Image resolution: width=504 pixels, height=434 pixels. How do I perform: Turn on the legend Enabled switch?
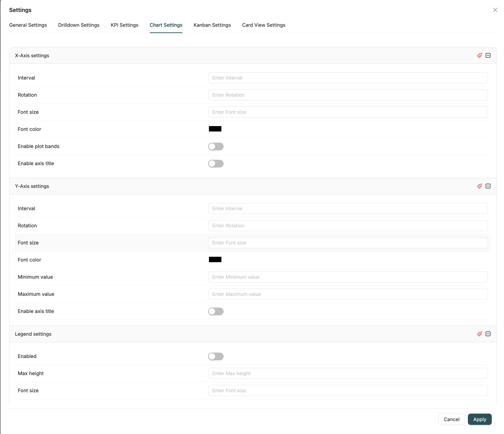point(215,356)
